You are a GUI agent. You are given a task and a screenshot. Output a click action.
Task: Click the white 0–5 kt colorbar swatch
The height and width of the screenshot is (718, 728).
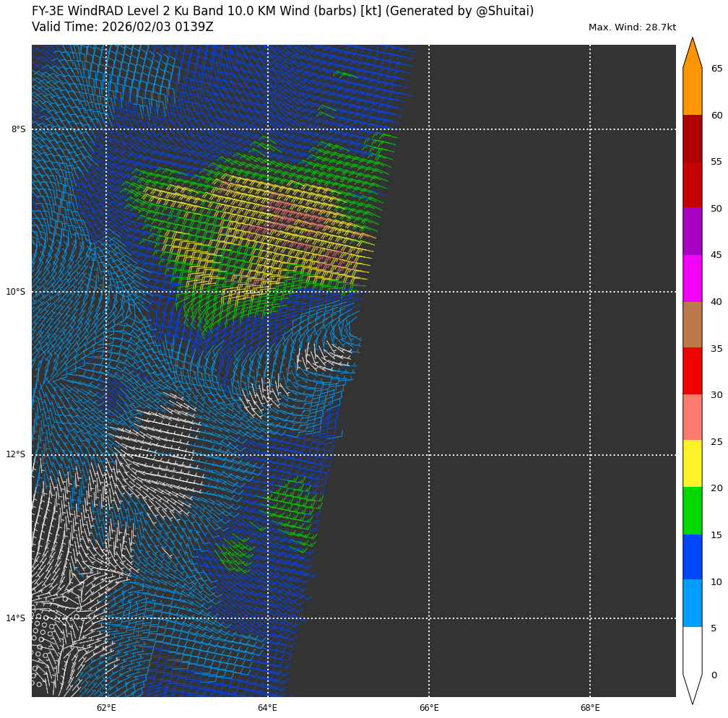tap(692, 650)
